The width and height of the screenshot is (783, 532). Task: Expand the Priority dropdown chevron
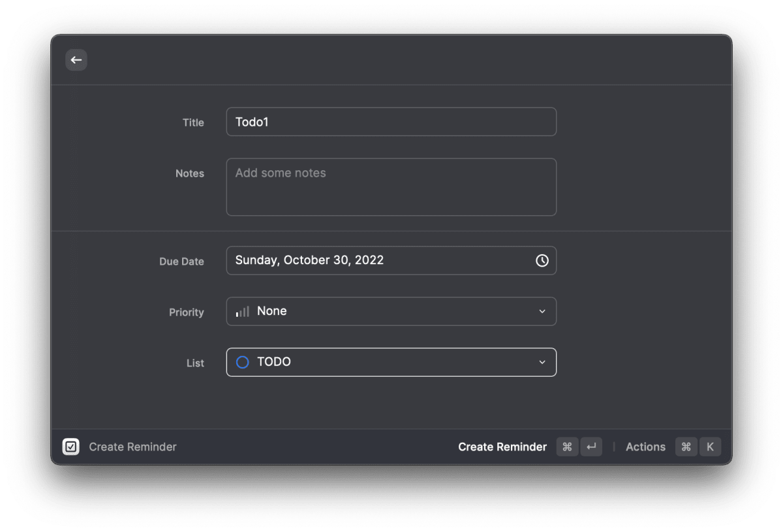[542, 312]
